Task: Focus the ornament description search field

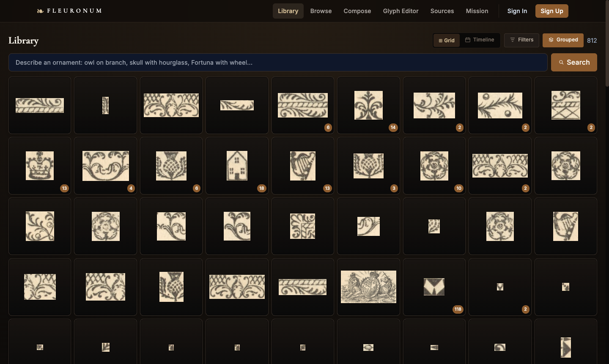Action: coord(278,63)
